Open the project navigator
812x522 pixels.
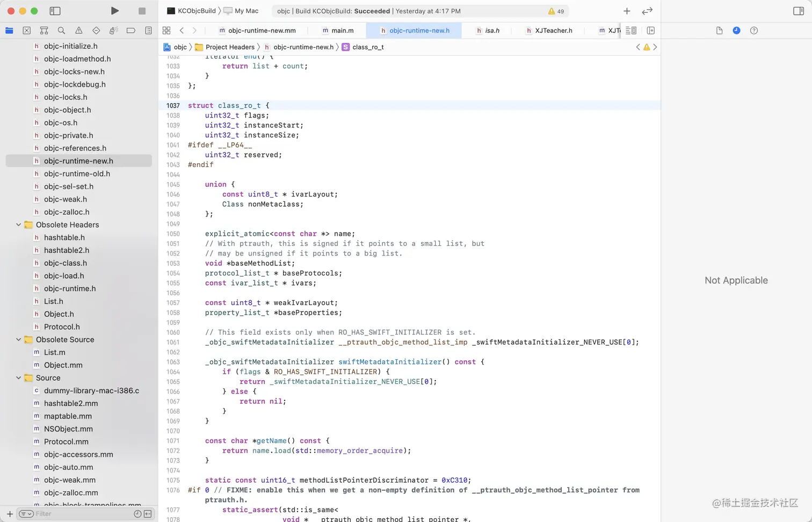[x=9, y=31]
